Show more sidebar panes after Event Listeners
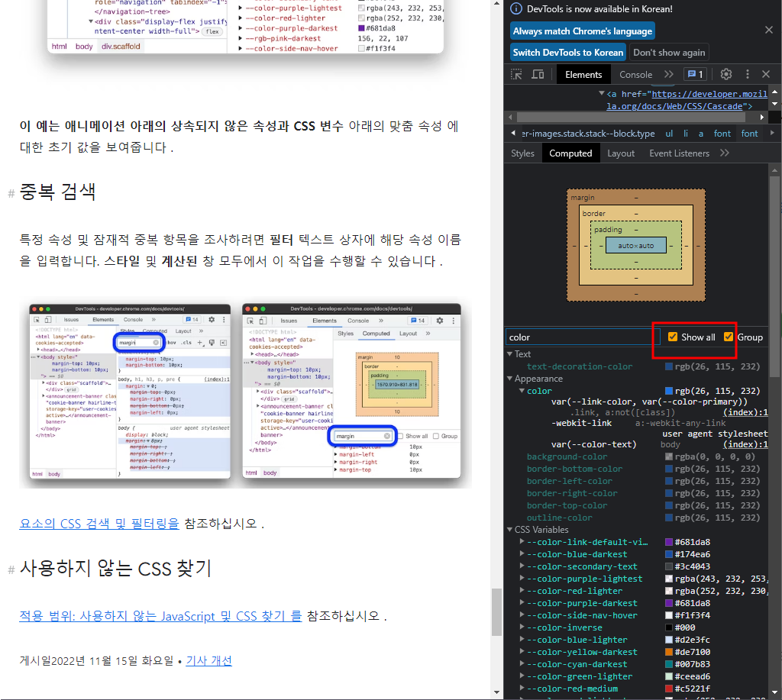Screen dimensions: 782x700 725,153
